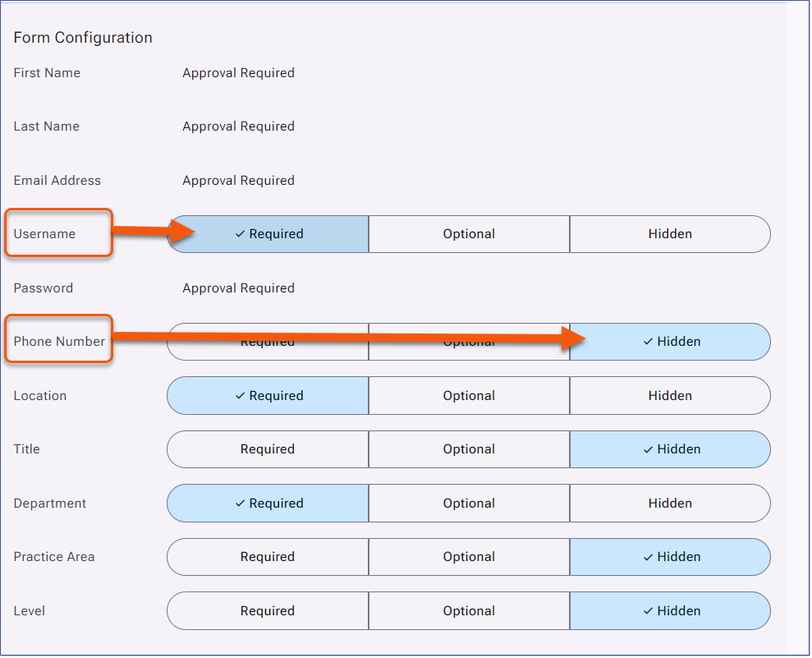
Task: Set Level to Required
Action: (x=268, y=611)
